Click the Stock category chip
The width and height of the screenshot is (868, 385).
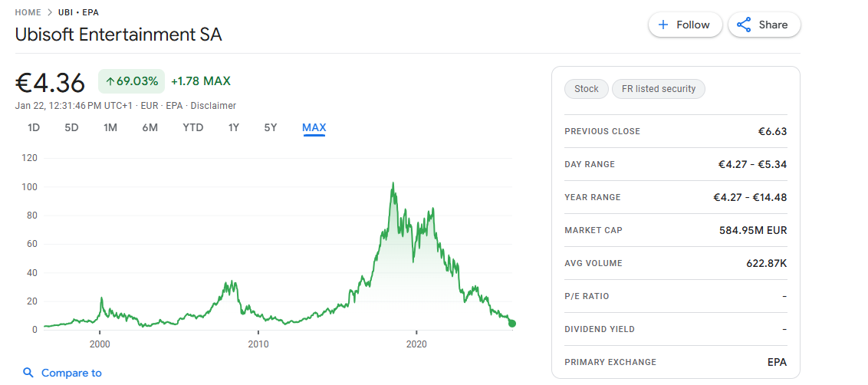pos(587,89)
